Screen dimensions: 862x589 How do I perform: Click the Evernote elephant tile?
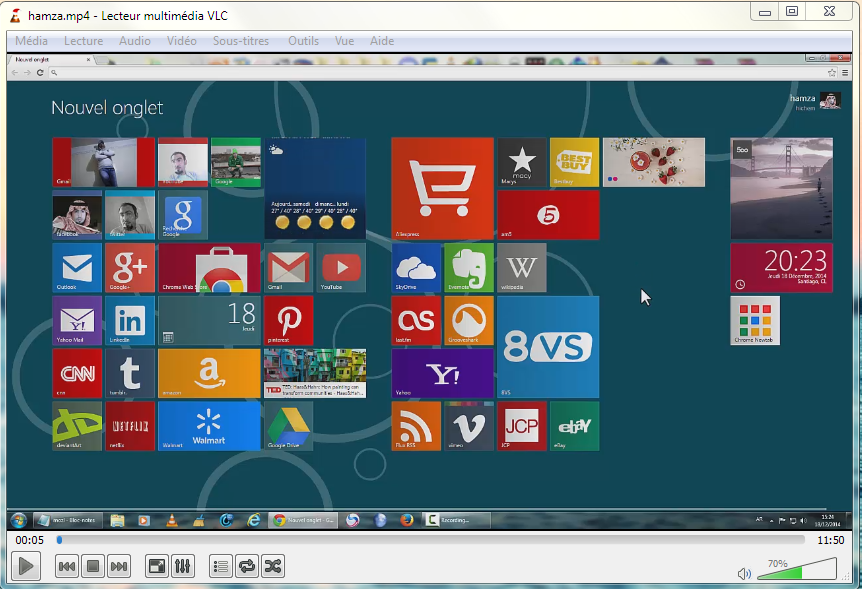point(469,268)
